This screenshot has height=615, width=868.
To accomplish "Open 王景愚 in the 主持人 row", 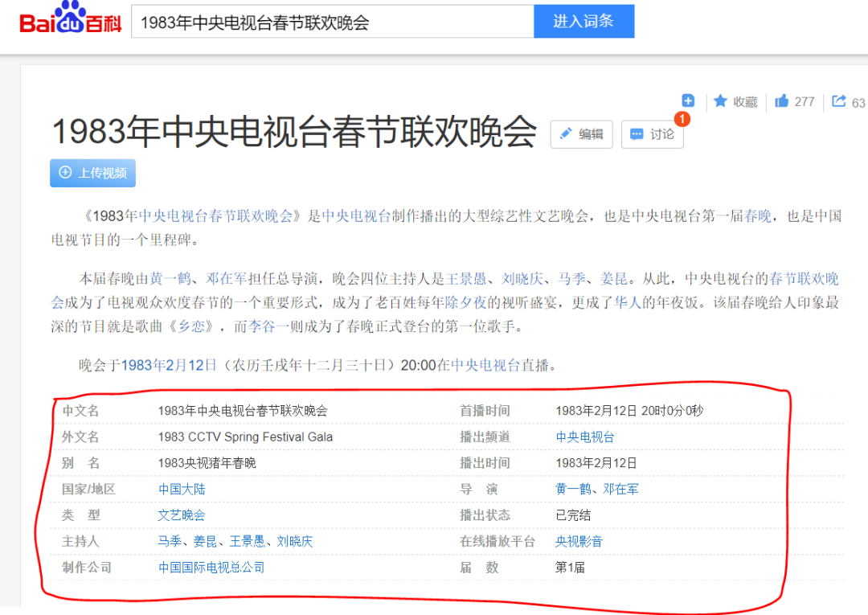I will click(x=247, y=541).
